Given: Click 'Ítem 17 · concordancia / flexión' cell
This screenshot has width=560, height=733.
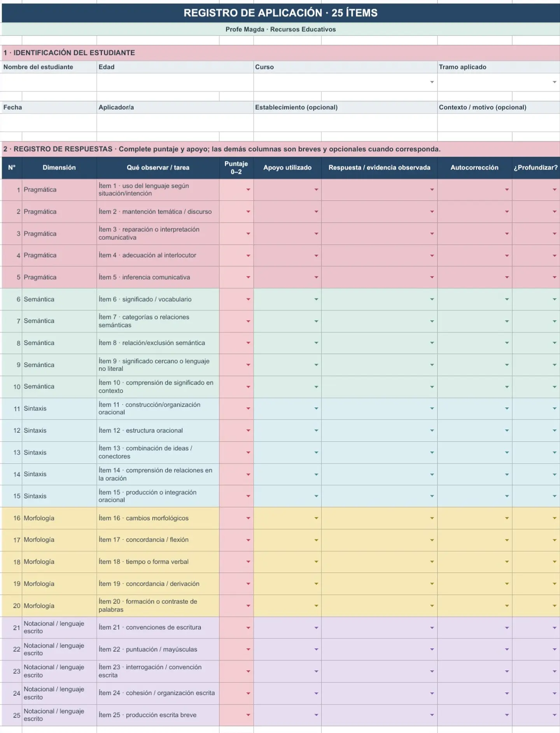Looking at the screenshot, I should tap(158, 540).
